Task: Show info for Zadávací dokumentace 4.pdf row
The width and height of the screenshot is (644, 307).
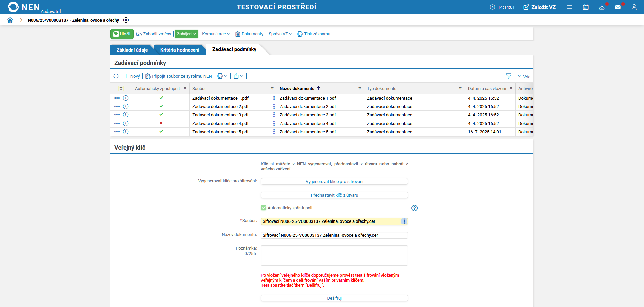Action: [x=126, y=123]
